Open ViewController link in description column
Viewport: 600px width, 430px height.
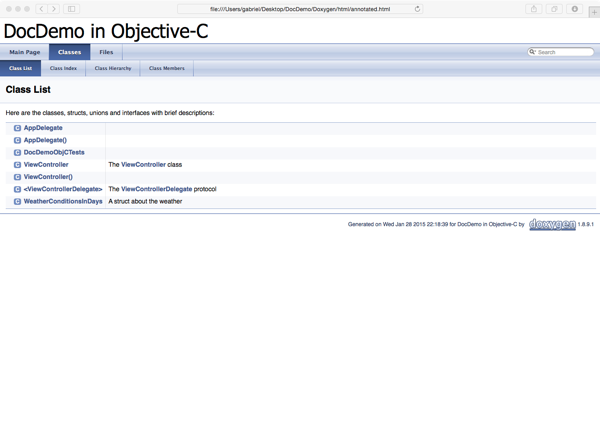(x=143, y=165)
